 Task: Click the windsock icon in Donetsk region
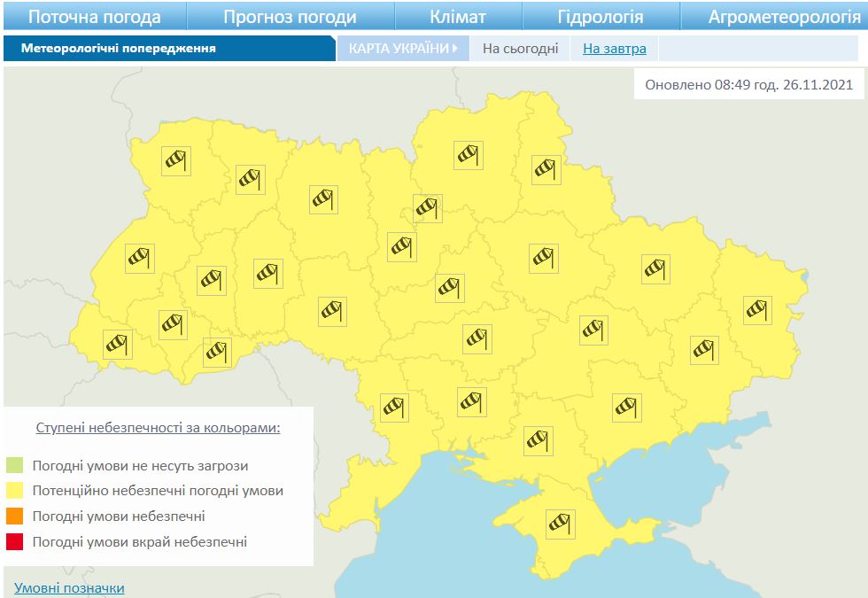point(704,350)
